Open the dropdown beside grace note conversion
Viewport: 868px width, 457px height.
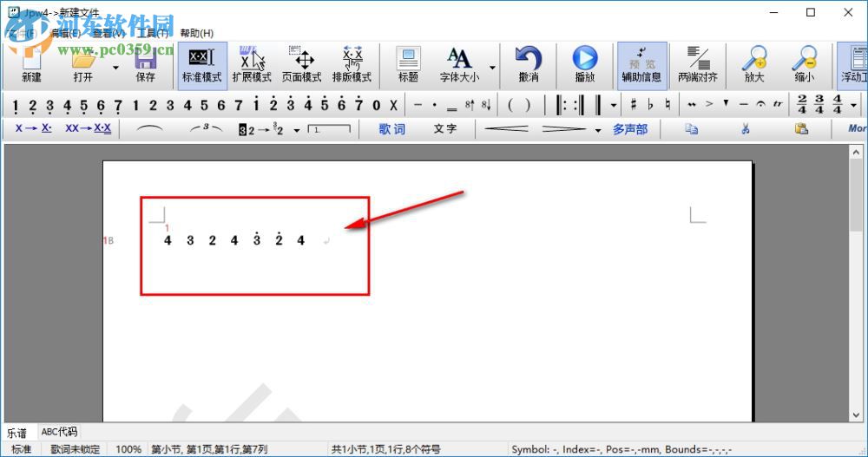tap(297, 131)
